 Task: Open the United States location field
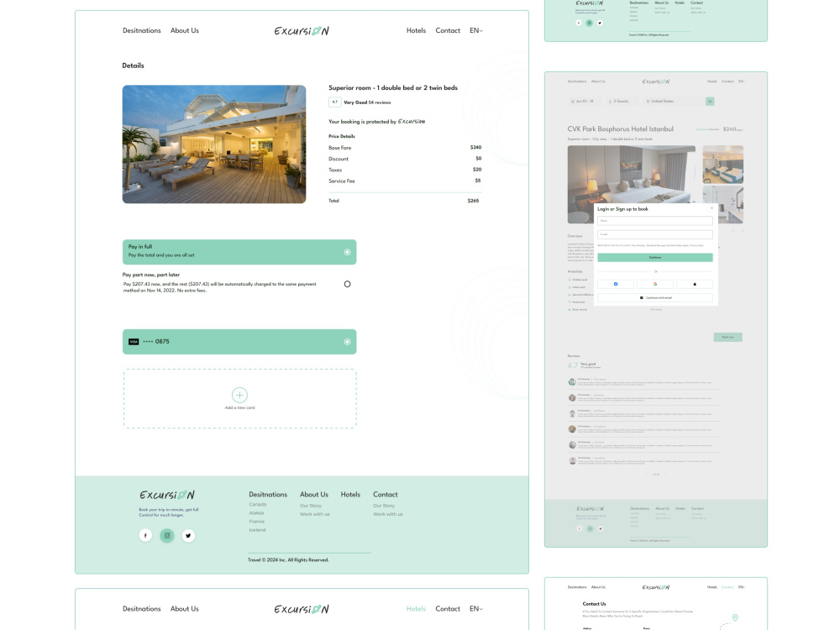[673, 102]
